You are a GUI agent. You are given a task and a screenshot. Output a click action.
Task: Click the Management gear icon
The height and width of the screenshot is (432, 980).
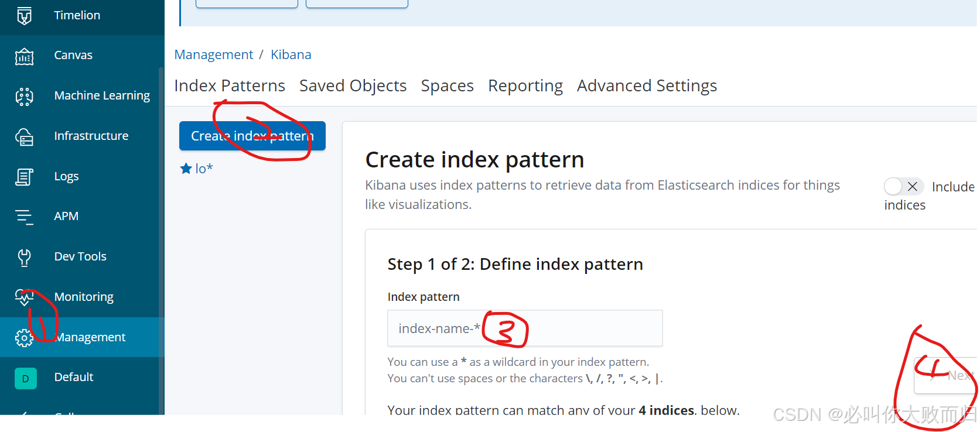[x=24, y=338]
